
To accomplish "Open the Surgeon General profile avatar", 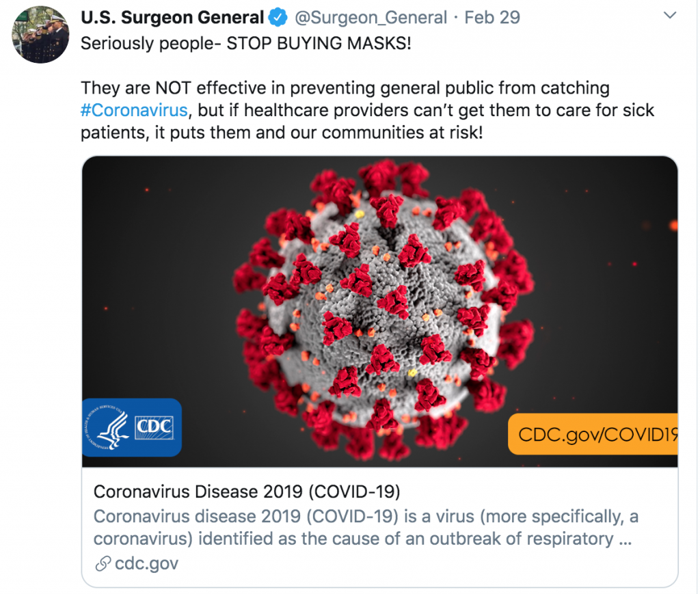I will tap(40, 33).
